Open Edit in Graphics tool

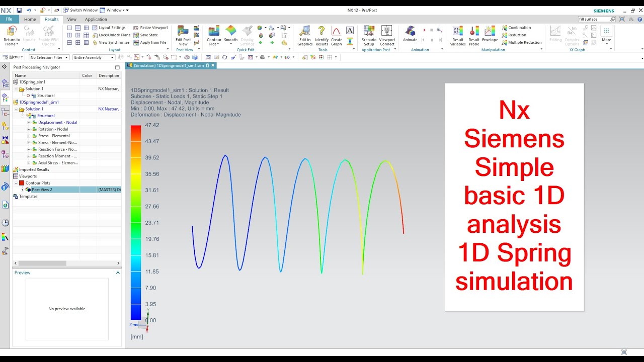click(305, 36)
